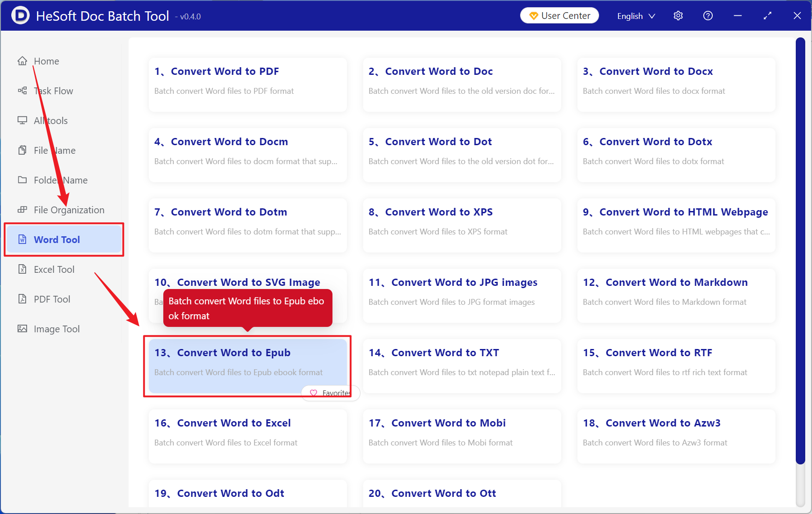812x514 pixels.
Task: Click the Home sidebar icon
Action: point(22,61)
